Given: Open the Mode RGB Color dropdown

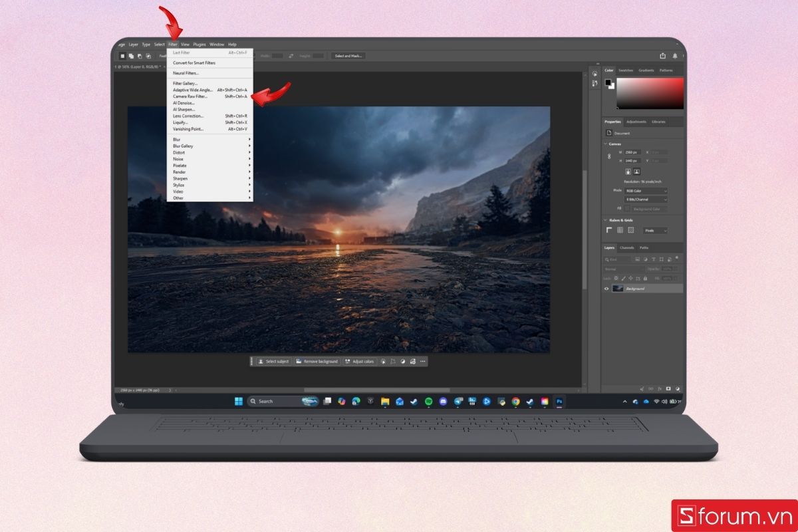Looking at the screenshot, I should point(646,190).
